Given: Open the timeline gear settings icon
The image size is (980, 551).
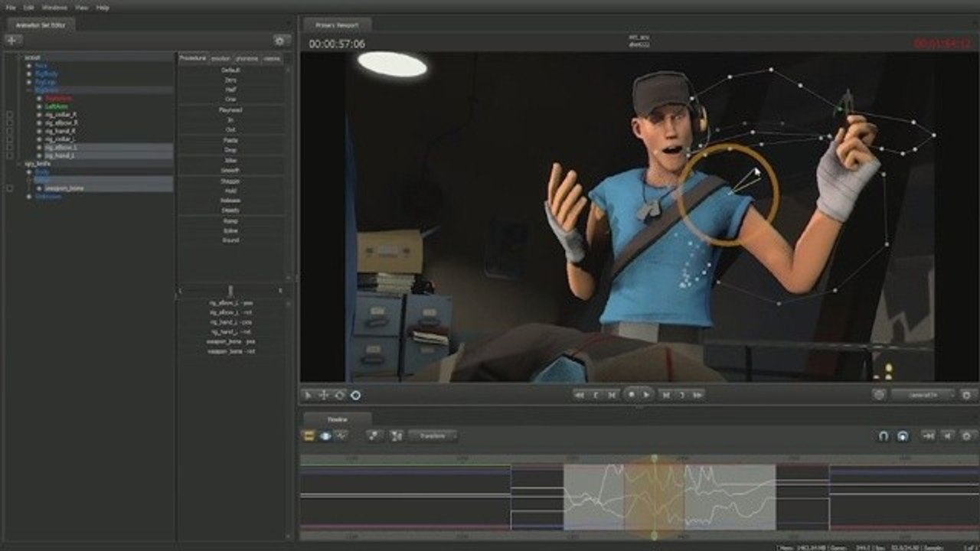Looking at the screenshot, I should [966, 435].
